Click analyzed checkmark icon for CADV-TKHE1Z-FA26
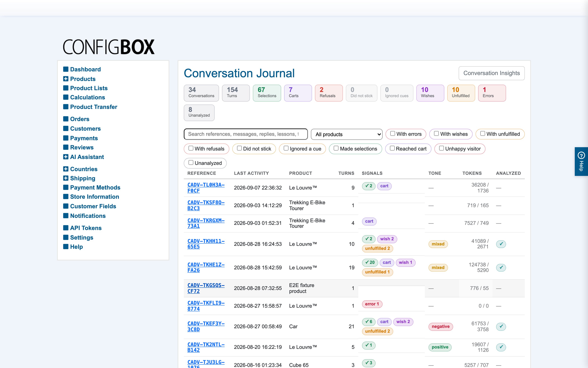This screenshot has width=588, height=368. tap(501, 268)
